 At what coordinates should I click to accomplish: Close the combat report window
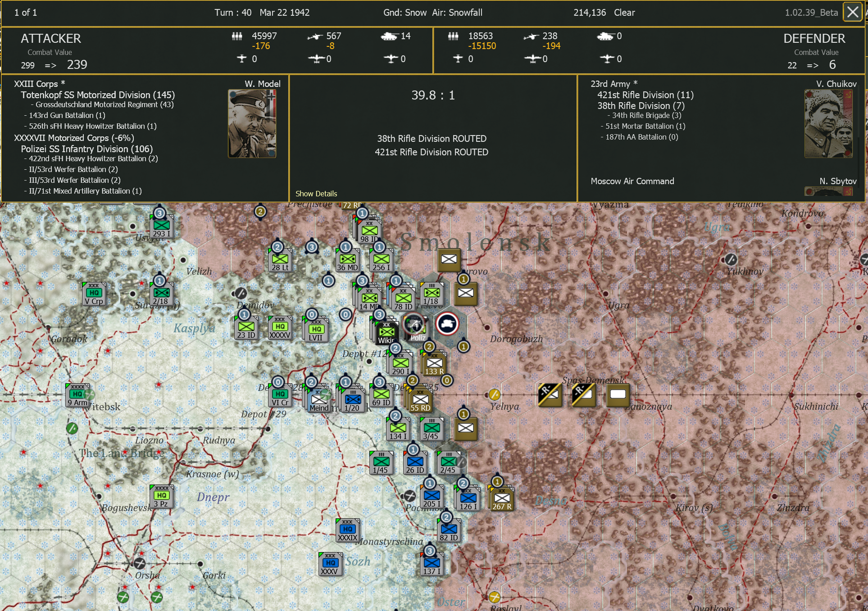[x=852, y=12]
